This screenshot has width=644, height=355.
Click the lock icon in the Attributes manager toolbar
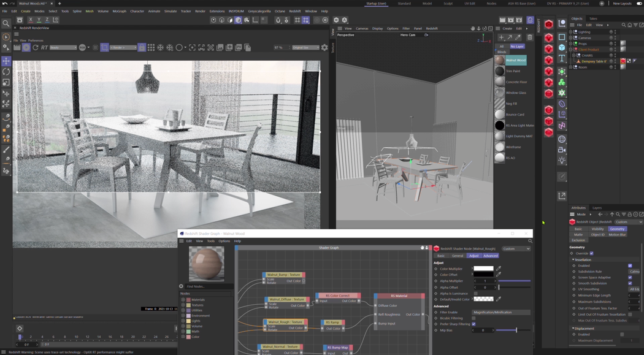tap(630, 214)
